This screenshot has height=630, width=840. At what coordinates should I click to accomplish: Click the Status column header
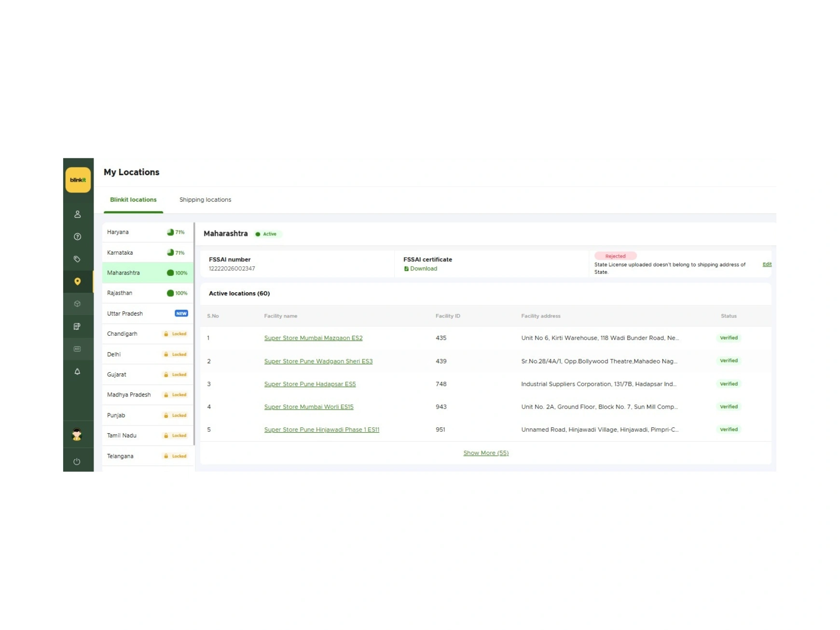729,316
